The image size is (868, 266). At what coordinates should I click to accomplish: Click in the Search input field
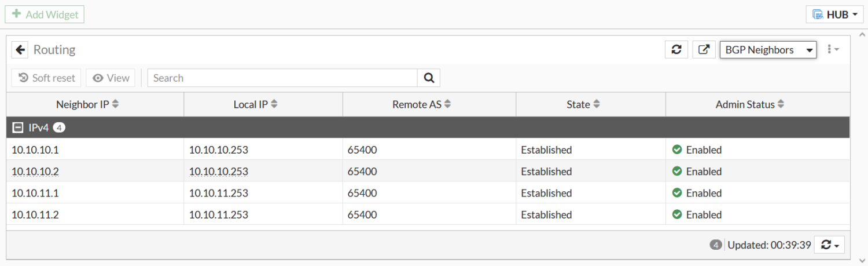pyautogui.click(x=282, y=78)
